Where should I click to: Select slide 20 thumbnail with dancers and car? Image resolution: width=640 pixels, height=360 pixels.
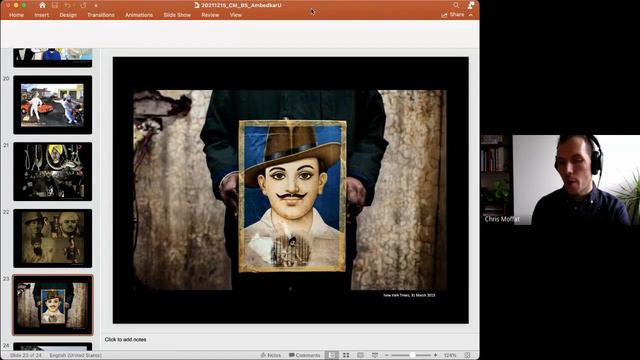tap(53, 104)
